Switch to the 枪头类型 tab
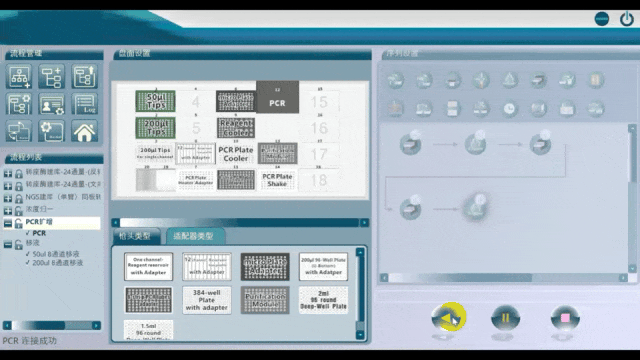 (135, 236)
